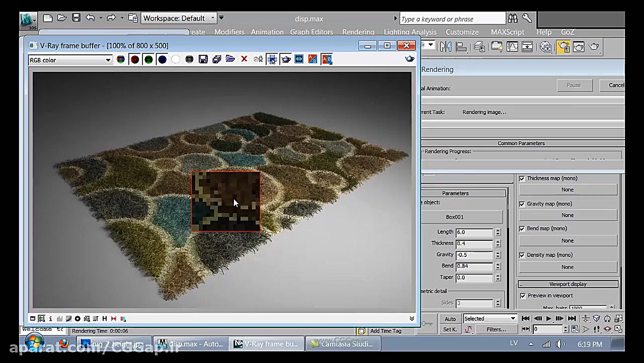Click the Bend value input field
The width and height of the screenshot is (644, 363).
(474, 266)
